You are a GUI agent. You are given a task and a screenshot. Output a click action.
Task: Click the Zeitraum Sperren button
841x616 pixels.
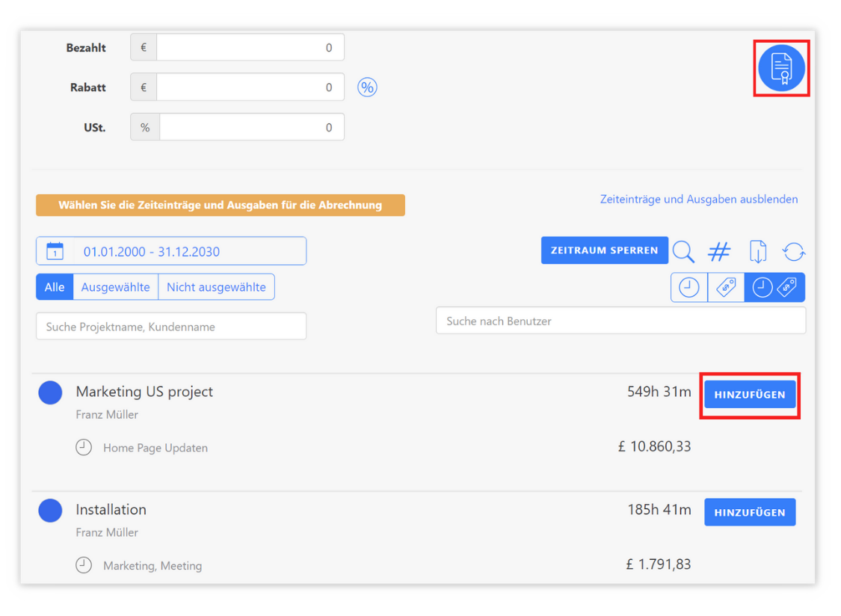(x=604, y=250)
